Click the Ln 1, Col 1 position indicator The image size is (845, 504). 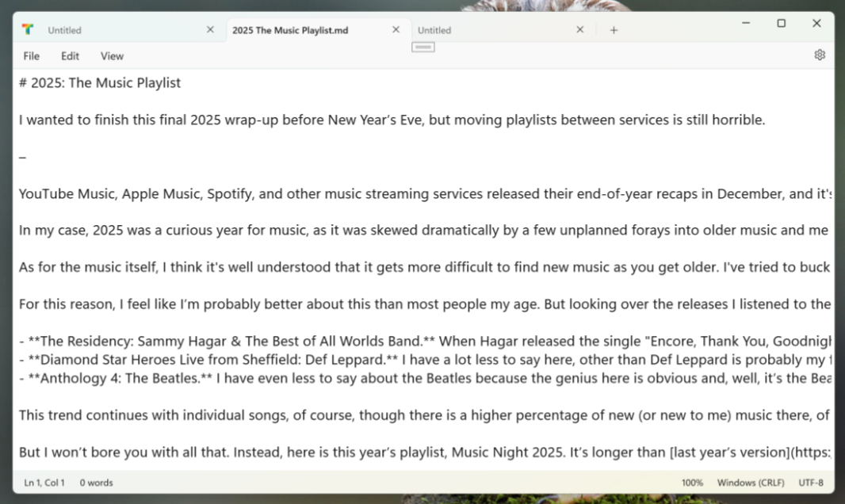(x=44, y=483)
